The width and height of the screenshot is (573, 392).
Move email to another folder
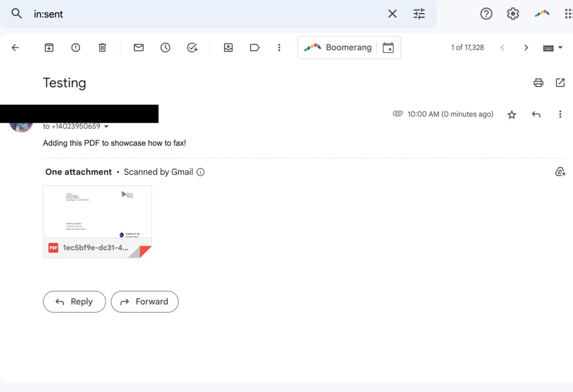pos(228,47)
